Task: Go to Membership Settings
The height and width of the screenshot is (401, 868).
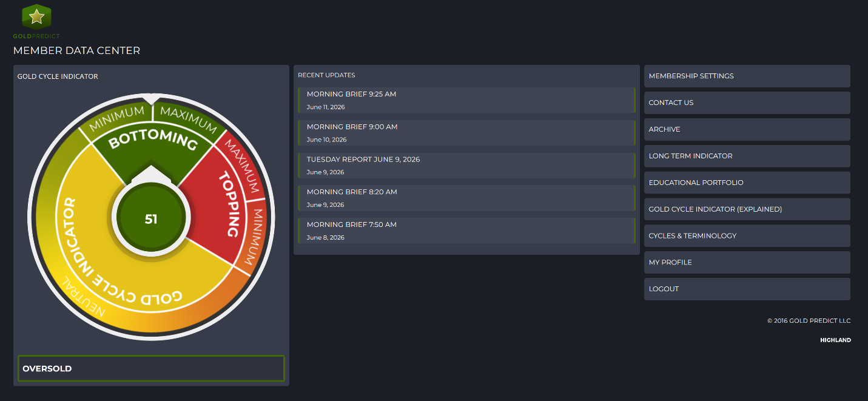Action: click(747, 76)
